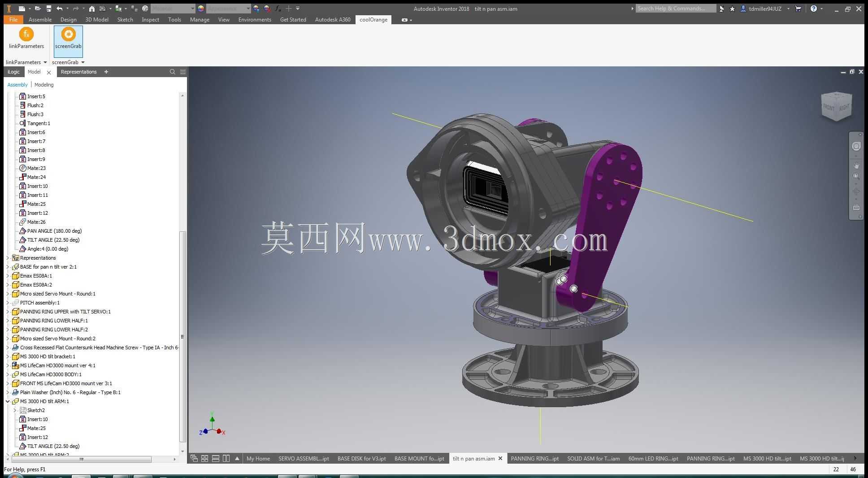Click the ViewCube in the viewport

click(836, 106)
